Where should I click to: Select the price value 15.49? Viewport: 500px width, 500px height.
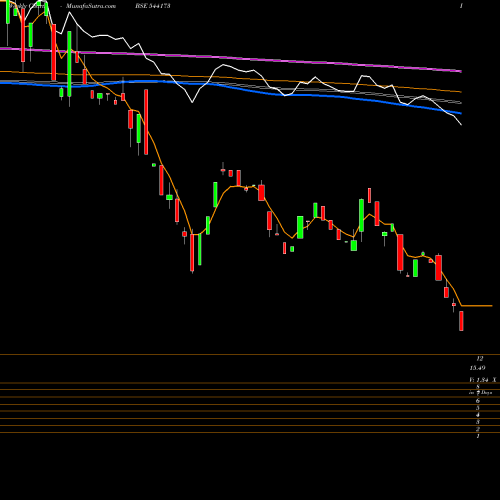click(477, 368)
